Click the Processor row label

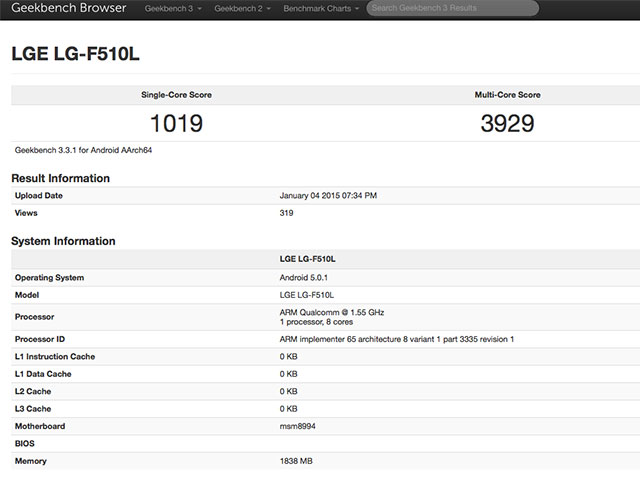(35, 317)
